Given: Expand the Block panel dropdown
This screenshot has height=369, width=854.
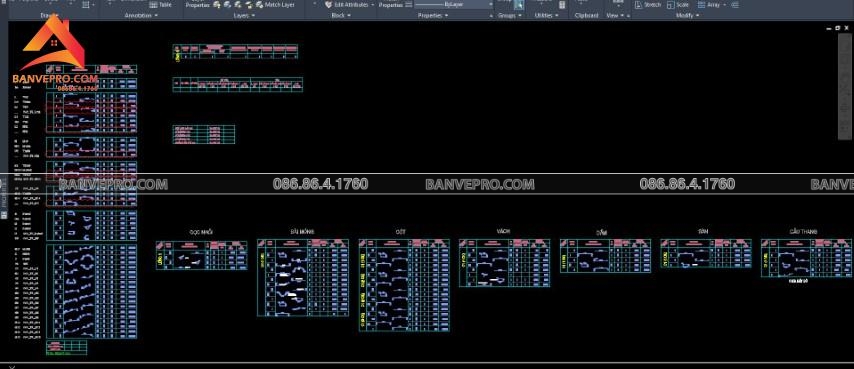Looking at the screenshot, I should coord(340,16).
